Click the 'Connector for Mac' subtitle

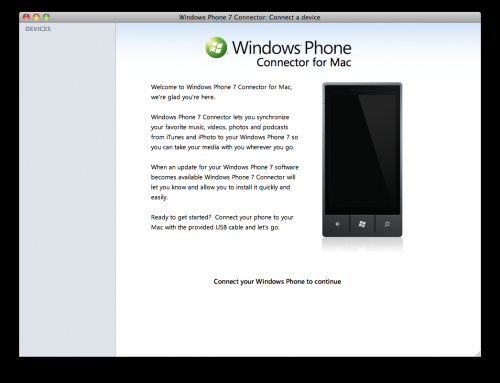coord(304,62)
